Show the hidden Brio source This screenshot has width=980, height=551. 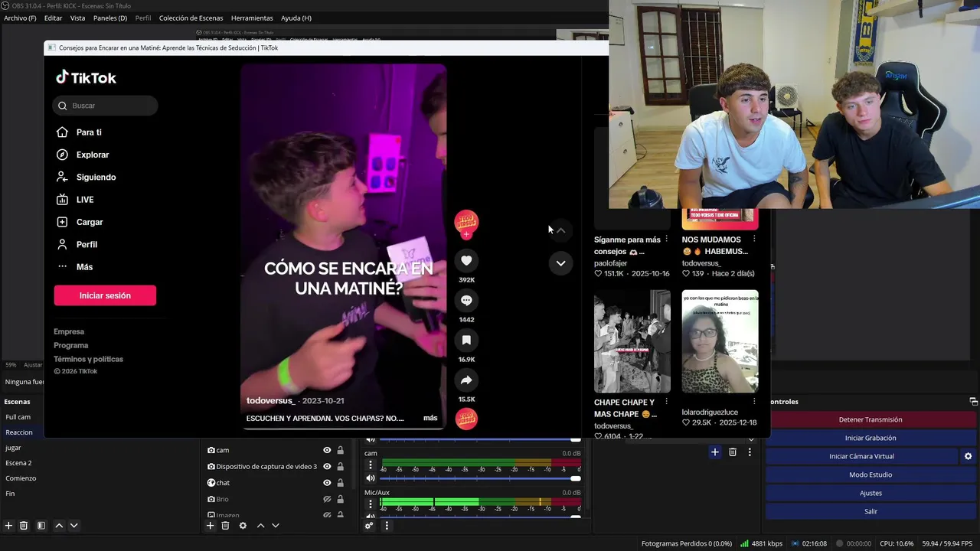point(327,499)
